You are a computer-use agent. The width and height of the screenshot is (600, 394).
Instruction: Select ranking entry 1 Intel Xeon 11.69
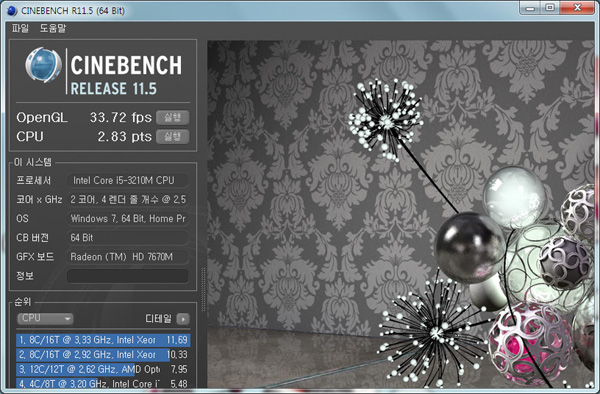(103, 340)
